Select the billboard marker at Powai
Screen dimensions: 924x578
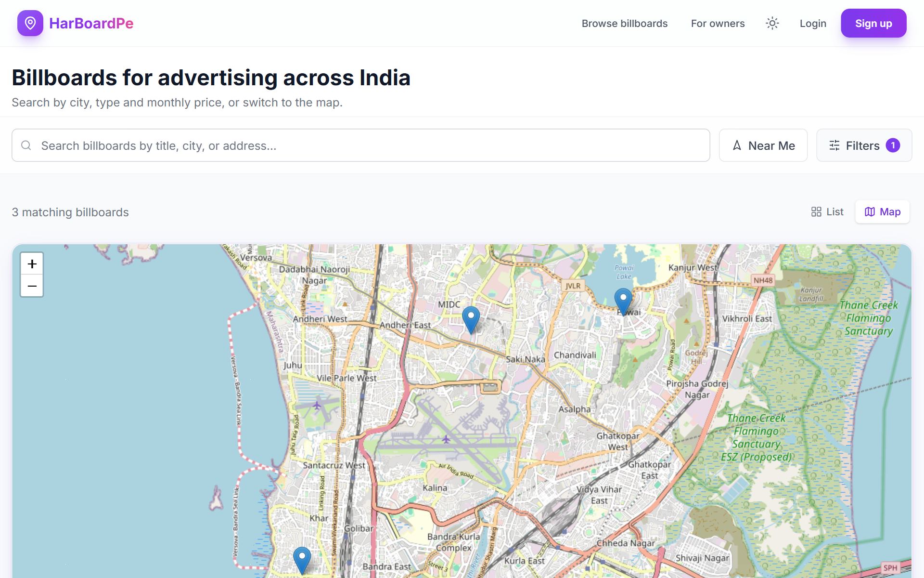tap(623, 302)
